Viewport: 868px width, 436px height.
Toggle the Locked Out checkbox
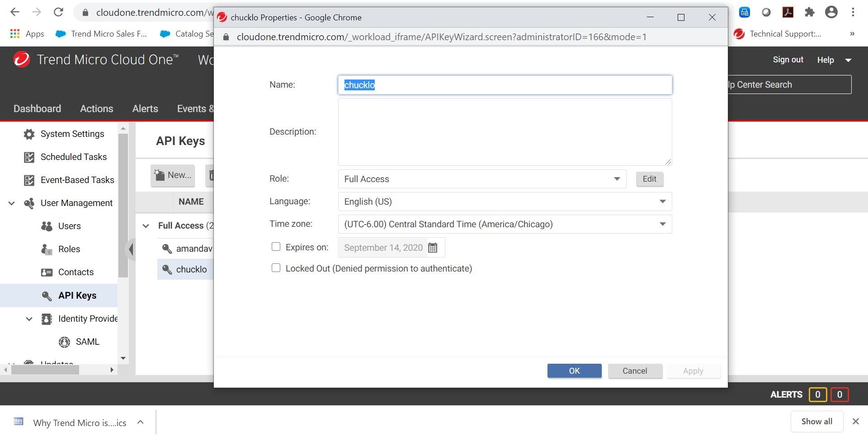(276, 268)
